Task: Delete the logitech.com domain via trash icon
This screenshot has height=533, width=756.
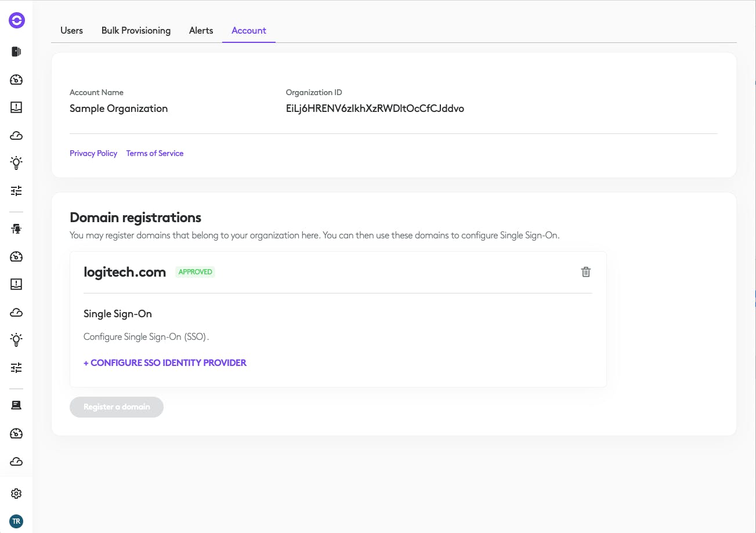Action: pyautogui.click(x=586, y=272)
